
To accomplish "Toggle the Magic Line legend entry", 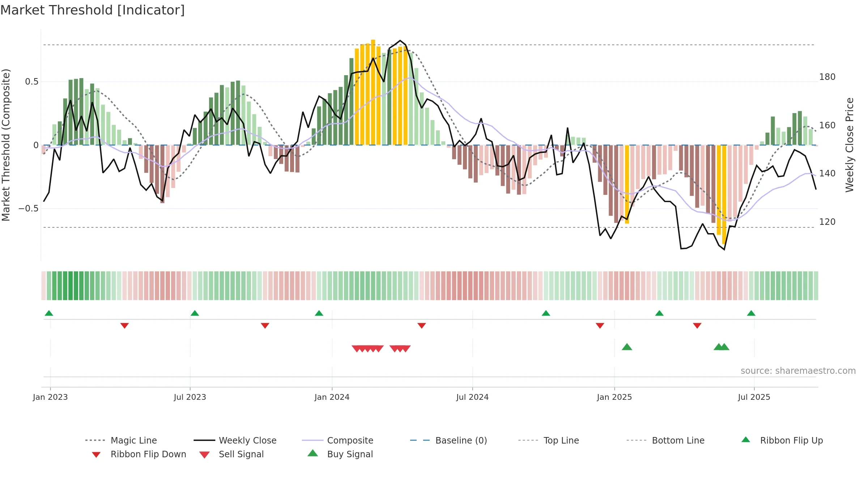I will 121,440.
